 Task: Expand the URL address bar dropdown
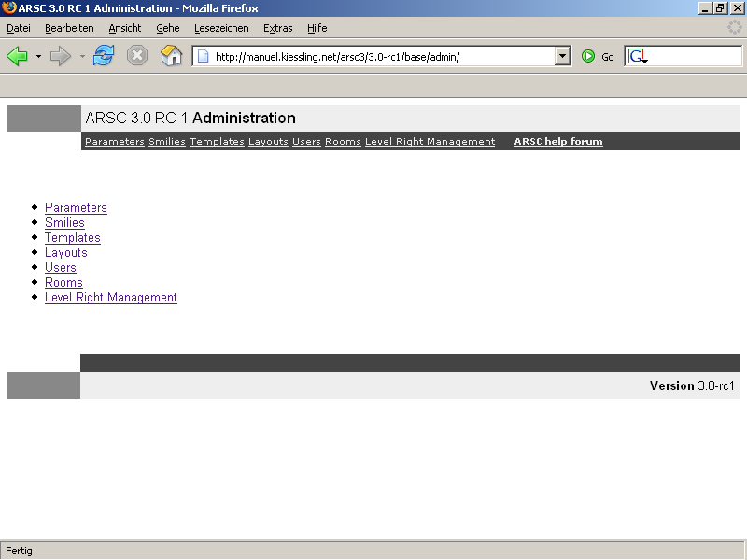[562, 57]
